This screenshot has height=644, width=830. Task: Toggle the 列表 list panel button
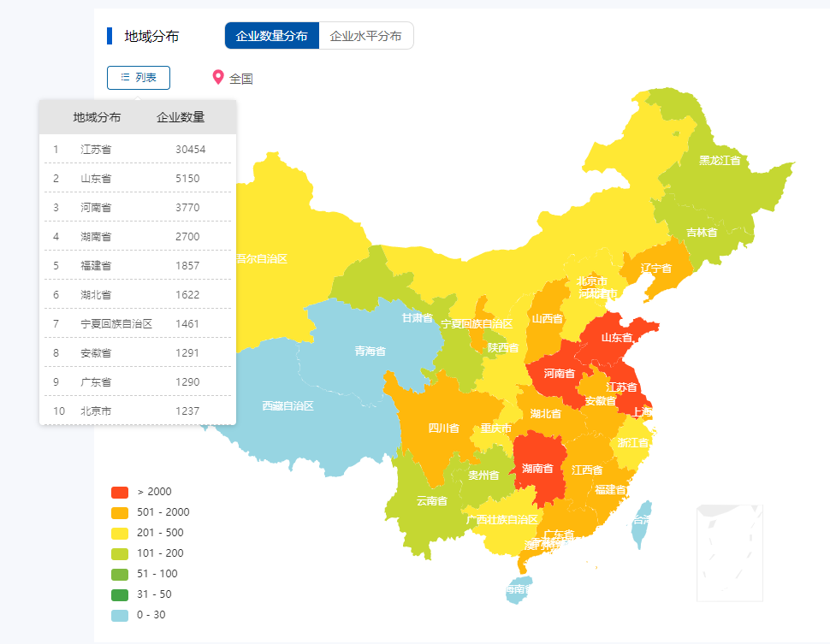point(139,78)
